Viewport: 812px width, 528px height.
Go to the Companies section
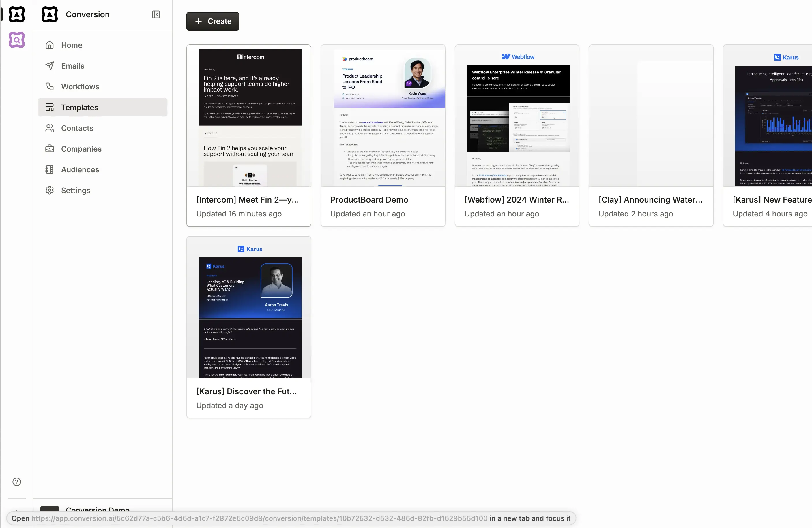click(x=81, y=149)
